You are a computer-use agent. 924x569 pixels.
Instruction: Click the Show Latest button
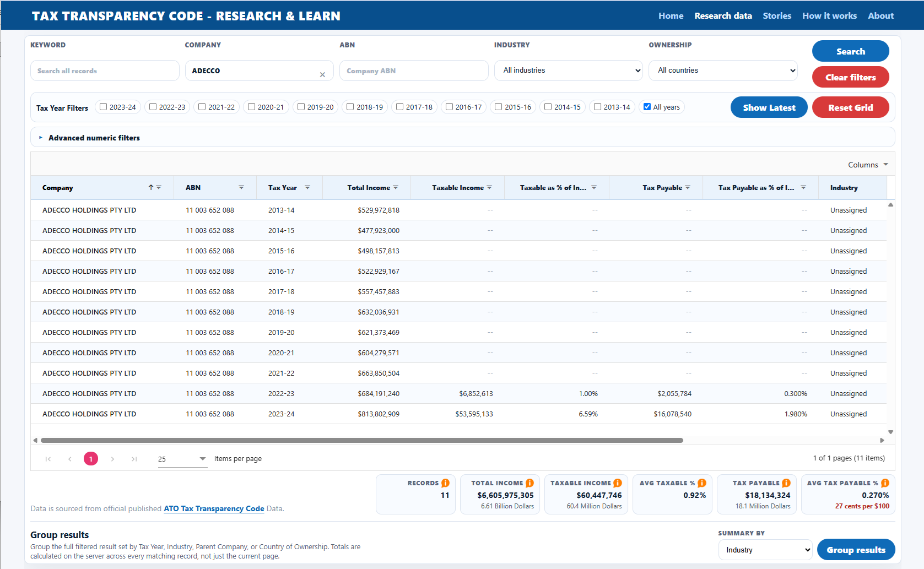(769, 107)
